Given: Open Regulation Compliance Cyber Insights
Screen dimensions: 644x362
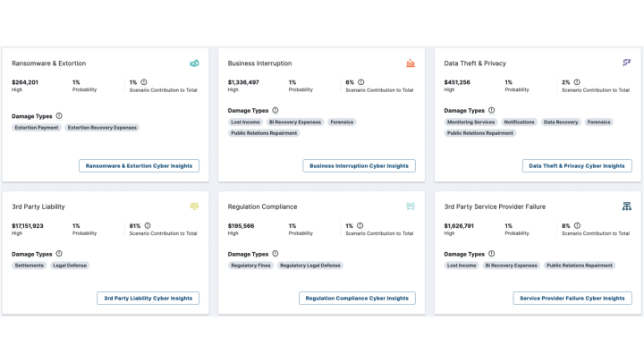Looking at the screenshot, I should pyautogui.click(x=357, y=298).
